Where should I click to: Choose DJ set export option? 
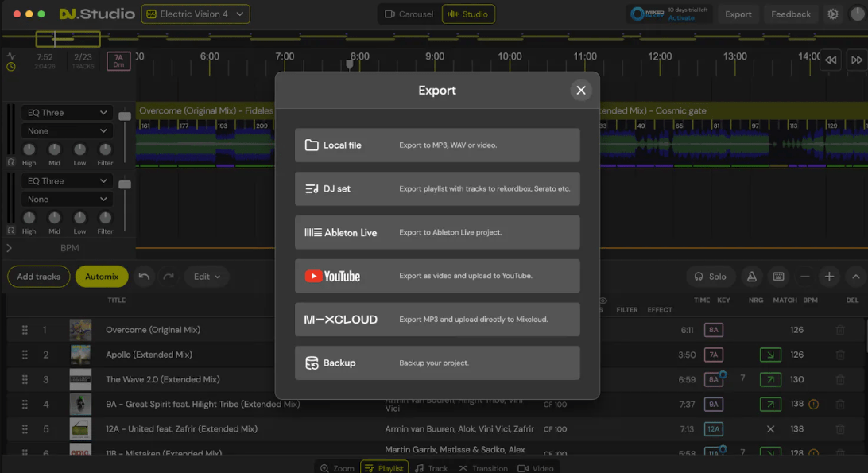point(437,189)
